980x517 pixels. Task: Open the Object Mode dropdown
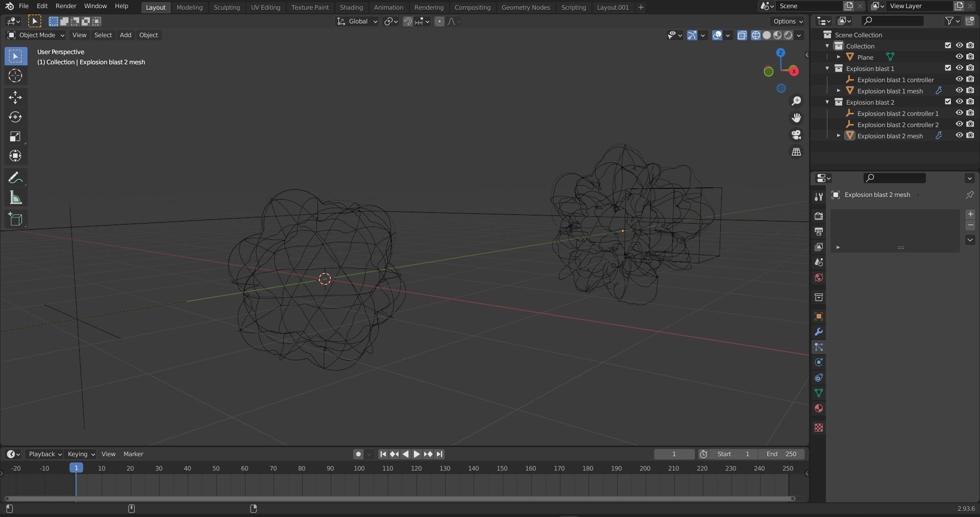pos(35,35)
